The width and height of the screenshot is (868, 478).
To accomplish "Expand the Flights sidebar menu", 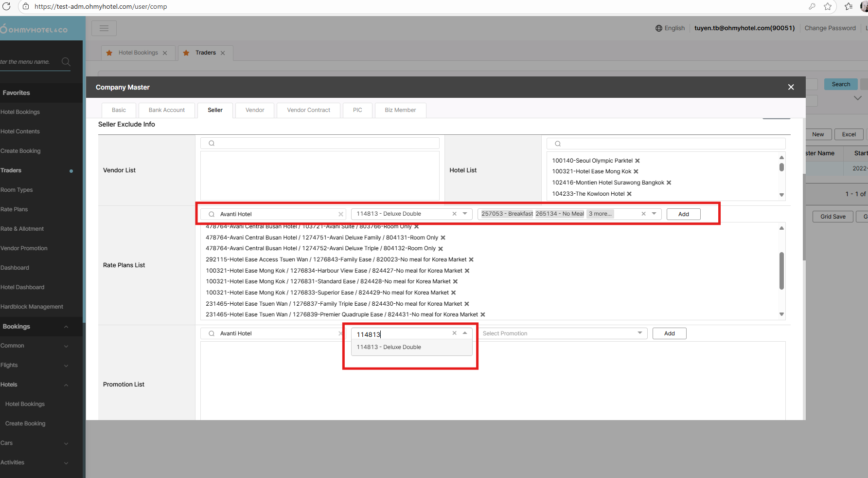I will point(66,366).
